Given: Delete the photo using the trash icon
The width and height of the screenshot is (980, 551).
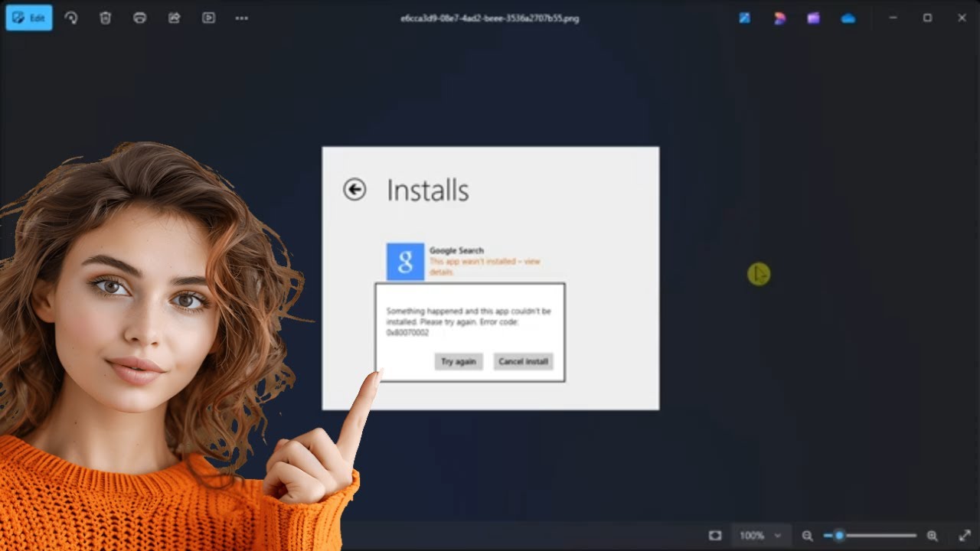Looking at the screenshot, I should point(106,18).
